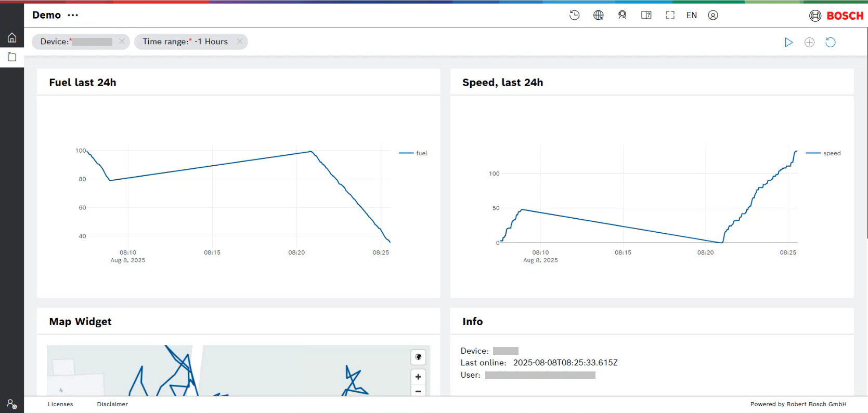Open the Licenses link in footer
The height and width of the screenshot is (413, 868).
60,404
